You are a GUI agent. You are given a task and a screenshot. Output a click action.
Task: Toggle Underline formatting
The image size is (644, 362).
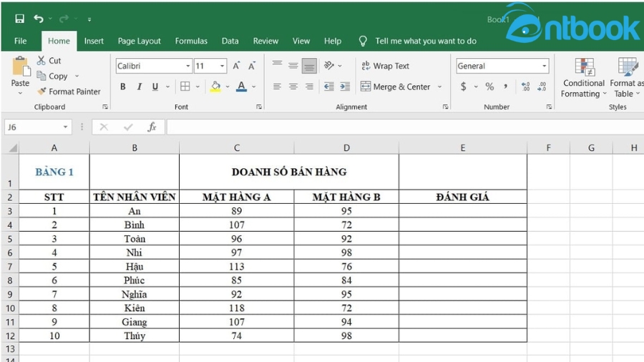click(x=155, y=87)
